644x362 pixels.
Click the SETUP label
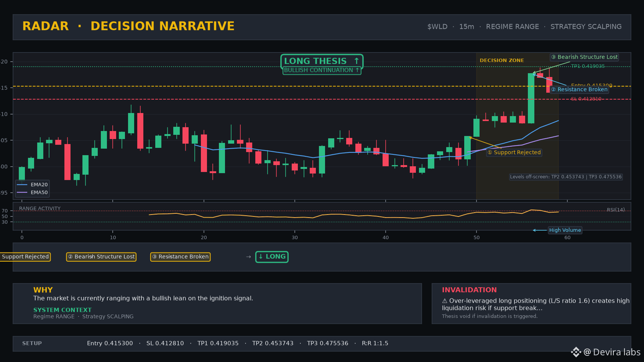pyautogui.click(x=32, y=344)
